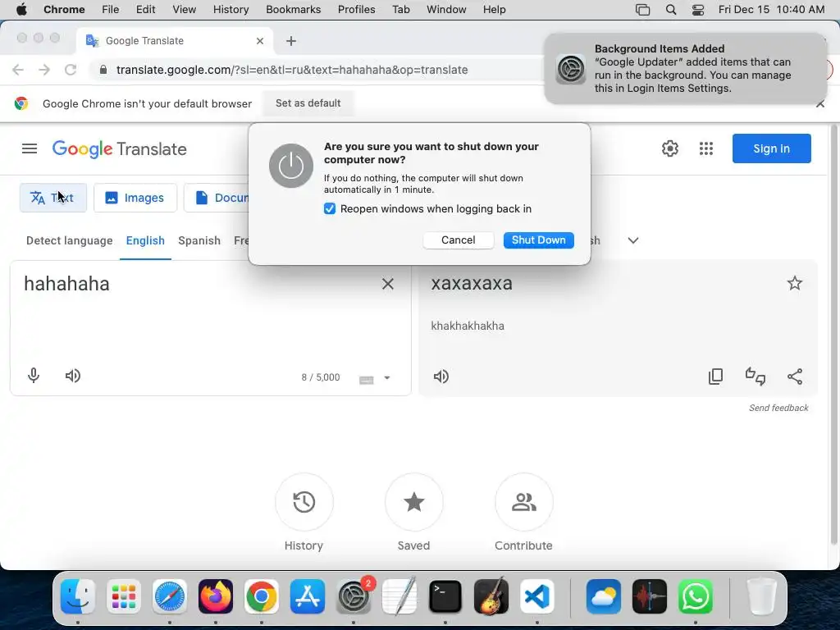Open GarageBand from the Dock
The width and height of the screenshot is (840, 630).
(x=491, y=596)
